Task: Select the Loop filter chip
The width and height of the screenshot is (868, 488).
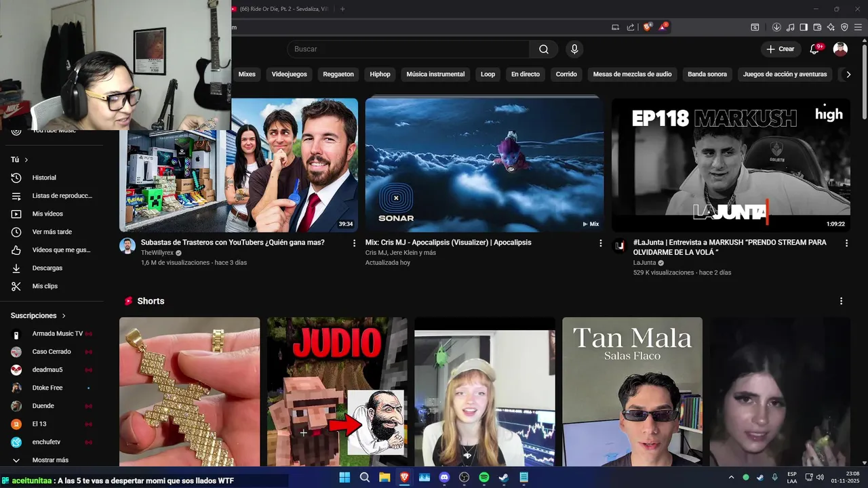Action: [x=488, y=75]
